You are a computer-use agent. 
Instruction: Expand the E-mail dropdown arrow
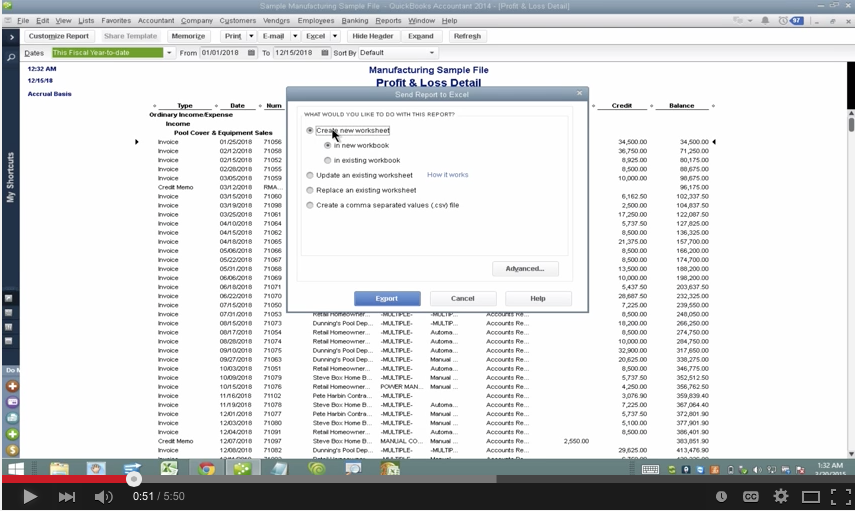click(x=295, y=36)
